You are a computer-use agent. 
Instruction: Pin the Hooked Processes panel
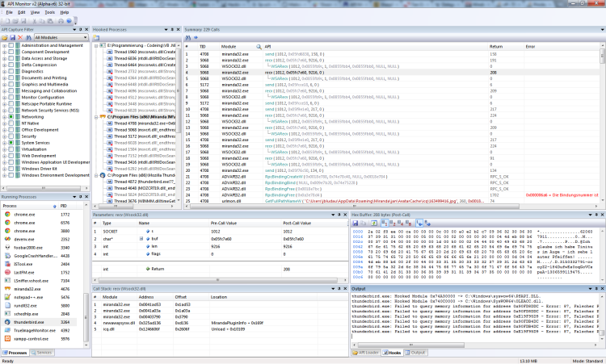click(172, 29)
